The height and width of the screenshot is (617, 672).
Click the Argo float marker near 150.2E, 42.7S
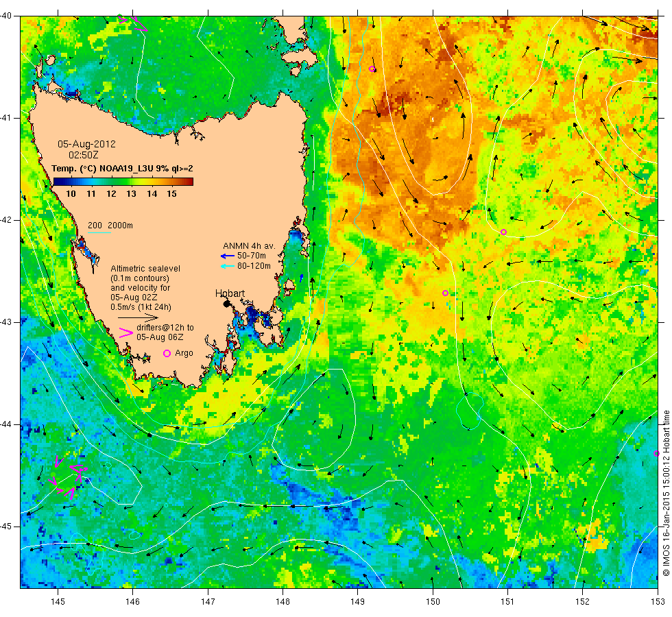tap(445, 293)
